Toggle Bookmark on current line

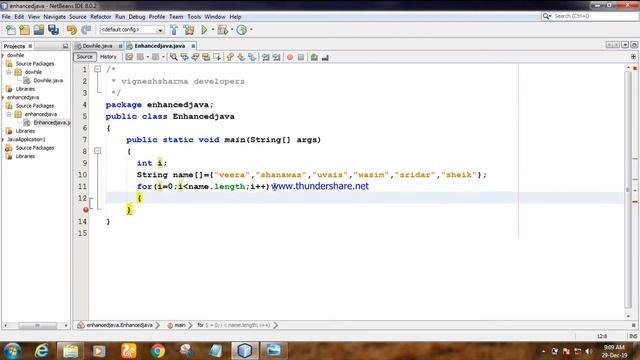pyautogui.click(x=252, y=57)
